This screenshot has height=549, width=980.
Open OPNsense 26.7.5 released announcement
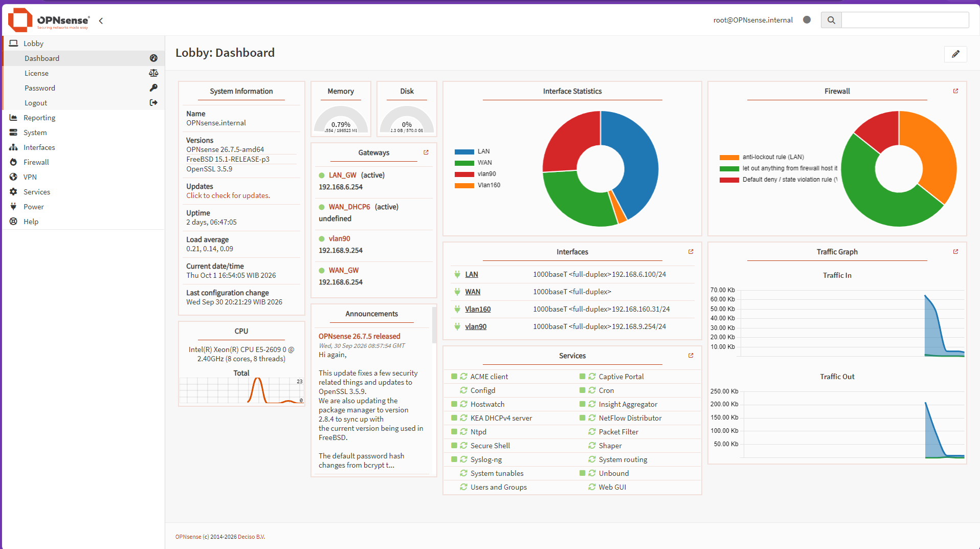tap(359, 336)
